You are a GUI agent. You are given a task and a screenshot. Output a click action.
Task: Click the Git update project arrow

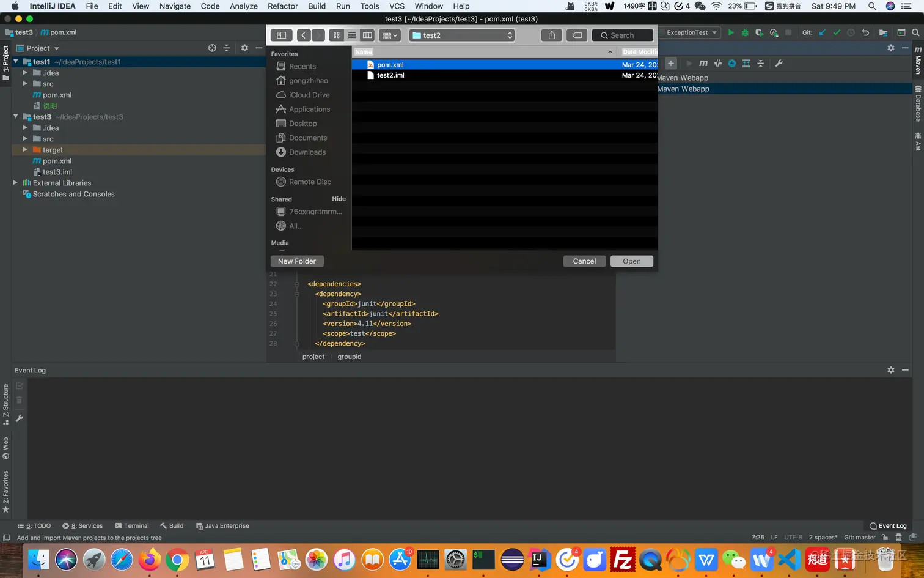pyautogui.click(x=822, y=32)
